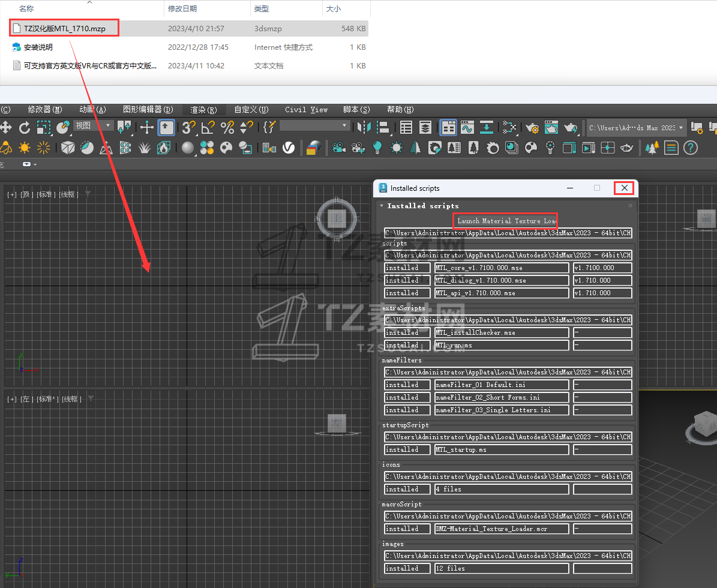
Task: Sort files by 类型 column header
Action: tap(262, 8)
